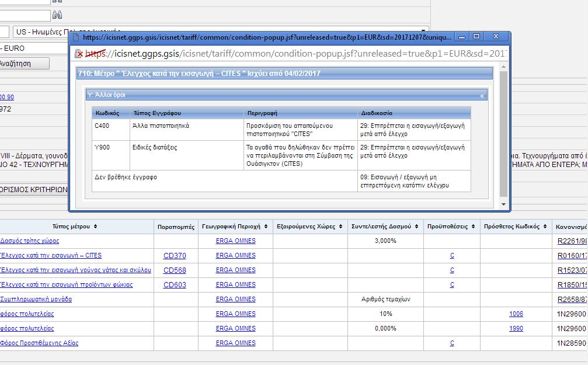Sort by Συντελεστής Δασμού column arrows
The width and height of the screenshot is (588, 365).
pos(416,227)
